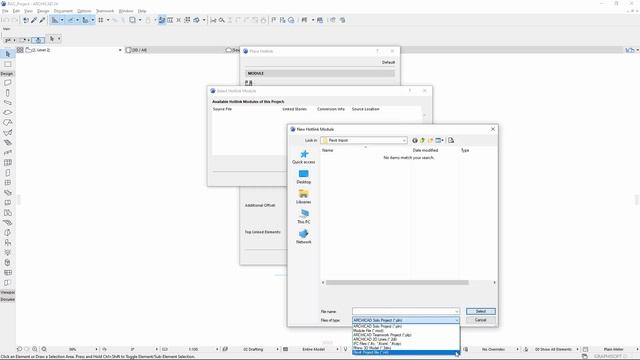Viewport: 640px width, 360px height.
Task: Pick the Window tool in toolbox
Action: tap(7, 182)
